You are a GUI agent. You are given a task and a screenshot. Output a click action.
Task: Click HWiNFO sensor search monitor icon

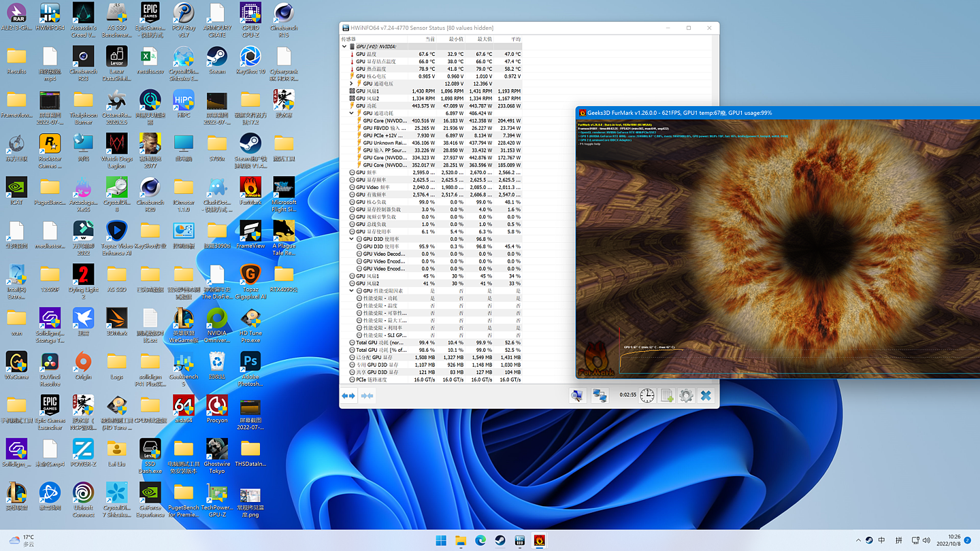[x=578, y=395]
